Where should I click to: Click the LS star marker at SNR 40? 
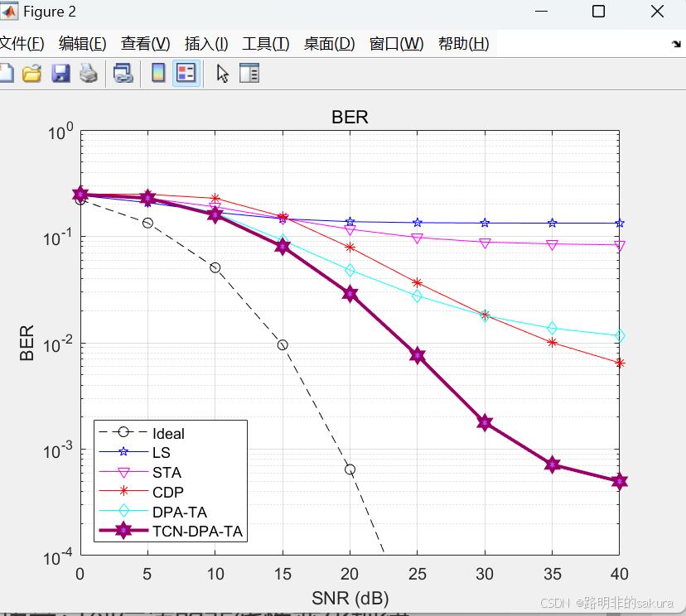tap(620, 224)
